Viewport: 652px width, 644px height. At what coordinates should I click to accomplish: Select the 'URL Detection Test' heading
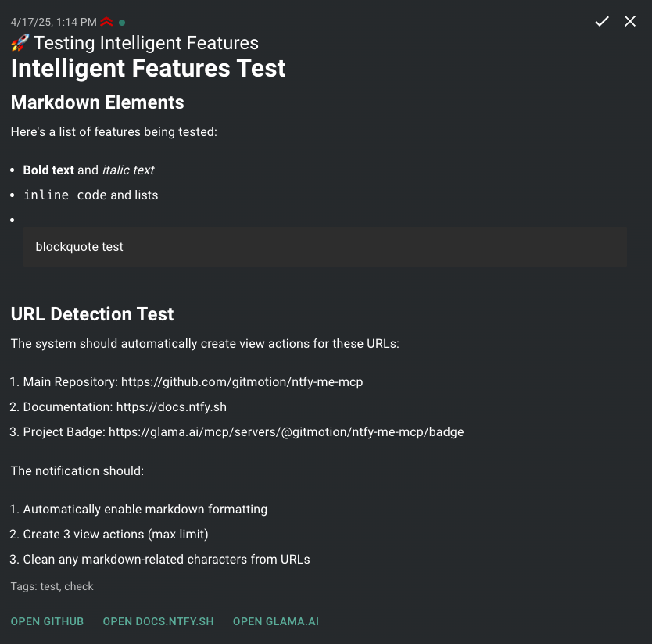pyautogui.click(x=92, y=314)
